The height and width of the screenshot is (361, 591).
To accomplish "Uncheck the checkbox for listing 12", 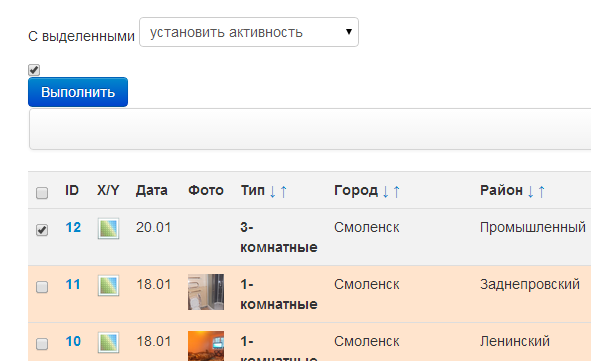I will [x=42, y=229].
